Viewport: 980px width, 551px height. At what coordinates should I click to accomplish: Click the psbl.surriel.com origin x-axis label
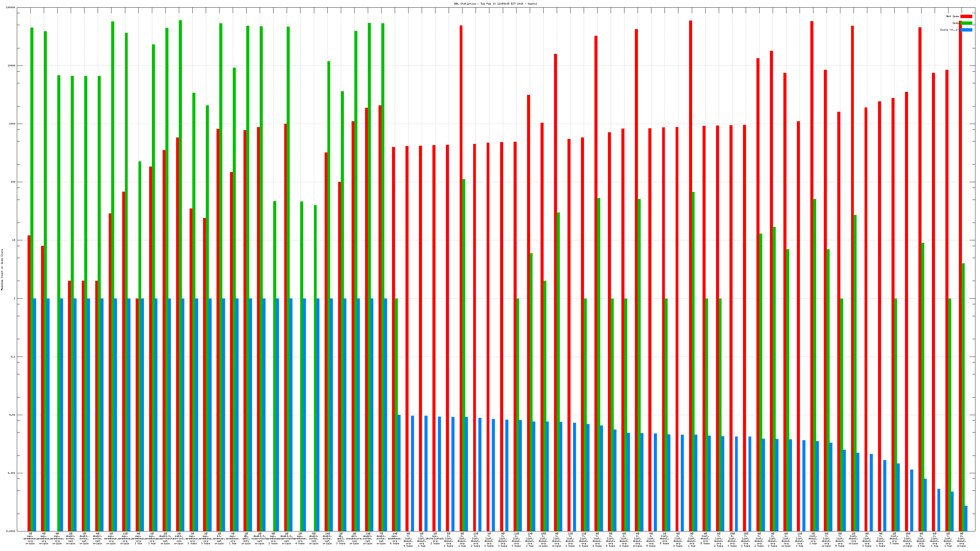pyautogui.click(x=179, y=538)
